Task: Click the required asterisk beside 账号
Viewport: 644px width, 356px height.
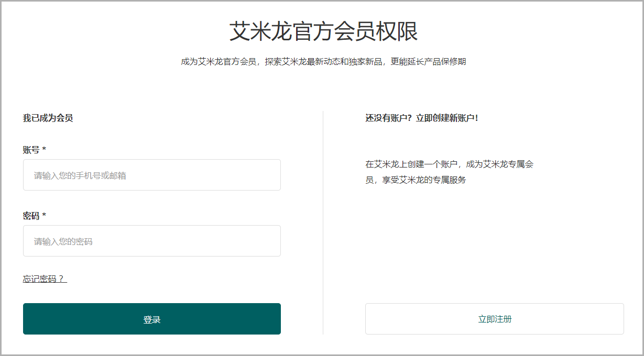Action: tap(44, 150)
